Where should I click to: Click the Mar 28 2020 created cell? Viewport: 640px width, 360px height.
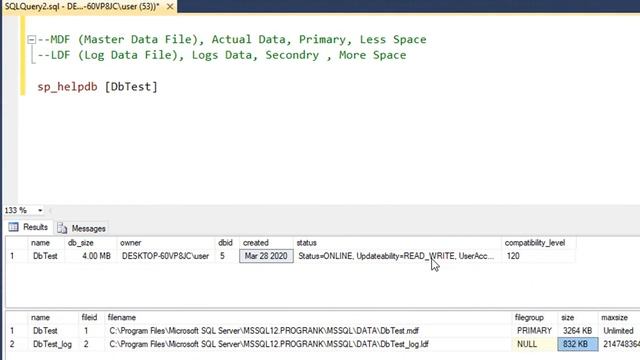pos(266,256)
